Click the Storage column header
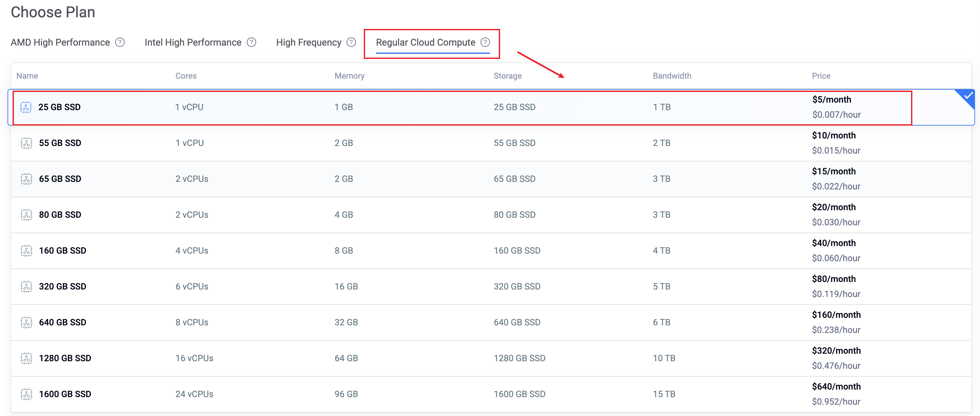The width and height of the screenshot is (980, 416). tap(508, 76)
